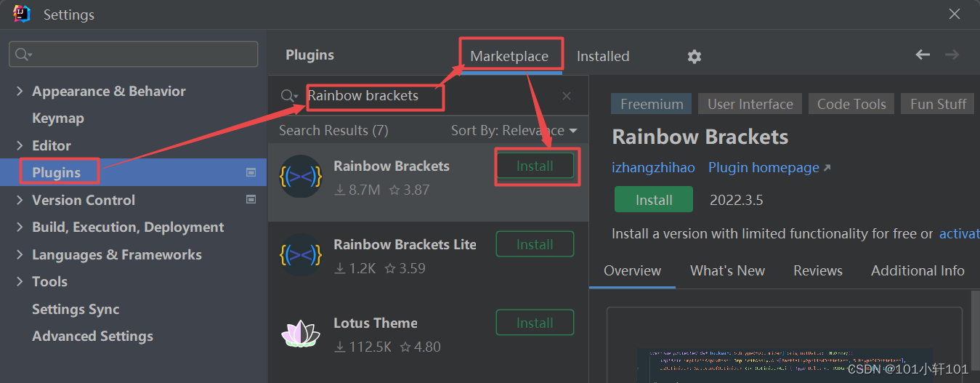Image resolution: width=980 pixels, height=383 pixels.
Task: Install Rainbow Brackets from the results list
Action: pos(535,166)
